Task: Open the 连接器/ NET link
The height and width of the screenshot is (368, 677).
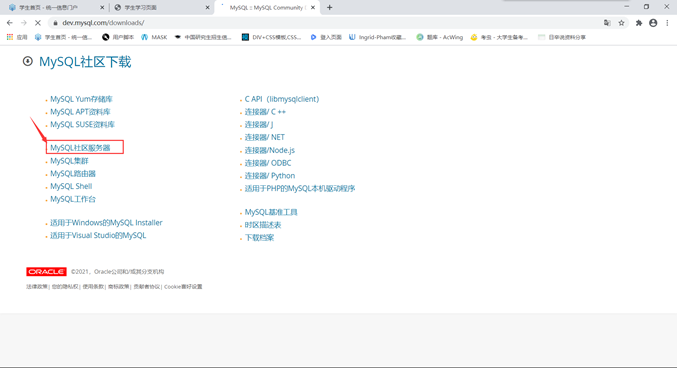Action: point(265,137)
